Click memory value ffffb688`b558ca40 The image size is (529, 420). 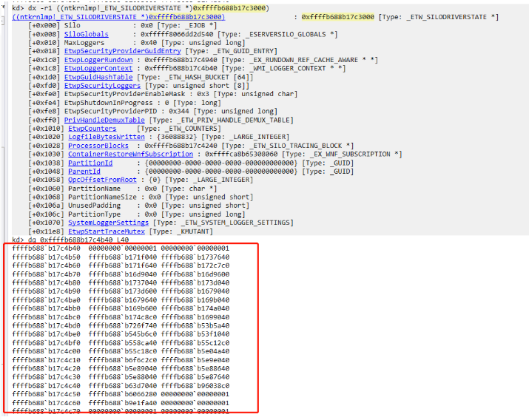(123, 342)
